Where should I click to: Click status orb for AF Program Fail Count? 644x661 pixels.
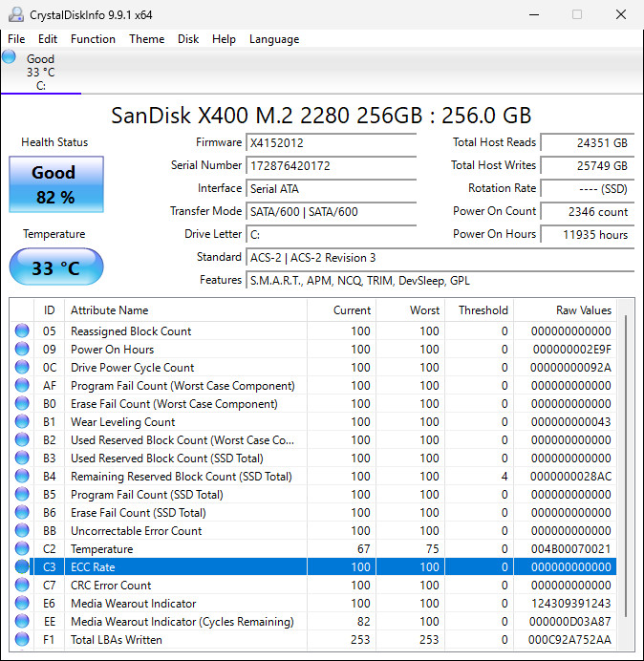pos(22,385)
